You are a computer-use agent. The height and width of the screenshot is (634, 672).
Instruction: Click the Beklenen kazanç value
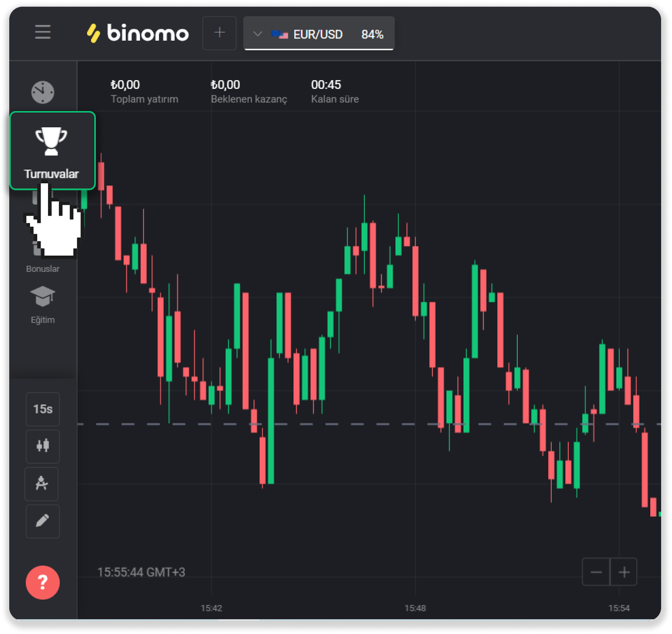[225, 85]
